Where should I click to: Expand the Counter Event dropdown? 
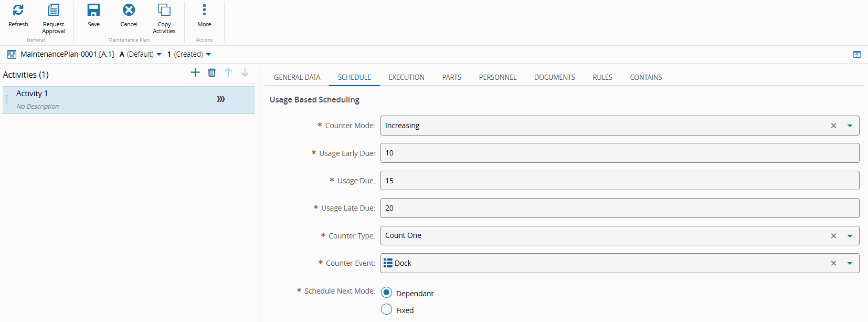coord(850,263)
